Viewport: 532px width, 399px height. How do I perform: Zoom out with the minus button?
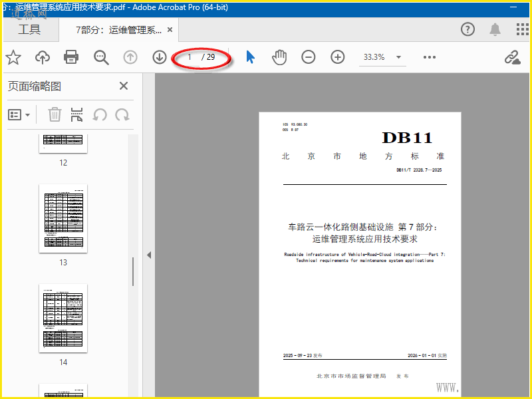pyautogui.click(x=309, y=57)
